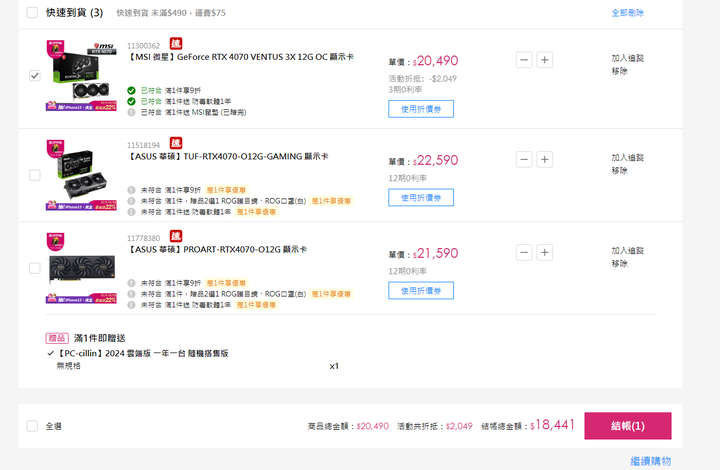Check the 全選 select-all checkbox

[x=32, y=426]
